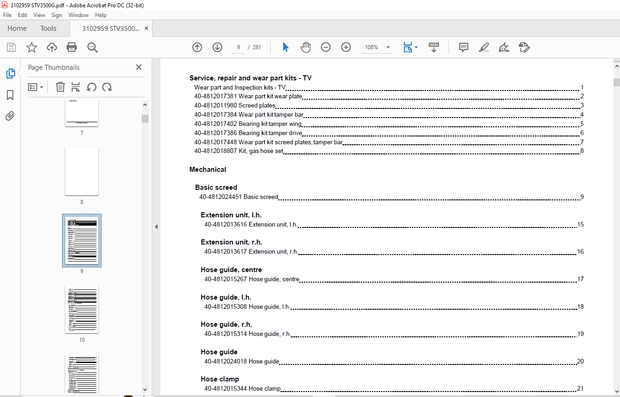
Task: Print the document
Action: [x=72, y=47]
